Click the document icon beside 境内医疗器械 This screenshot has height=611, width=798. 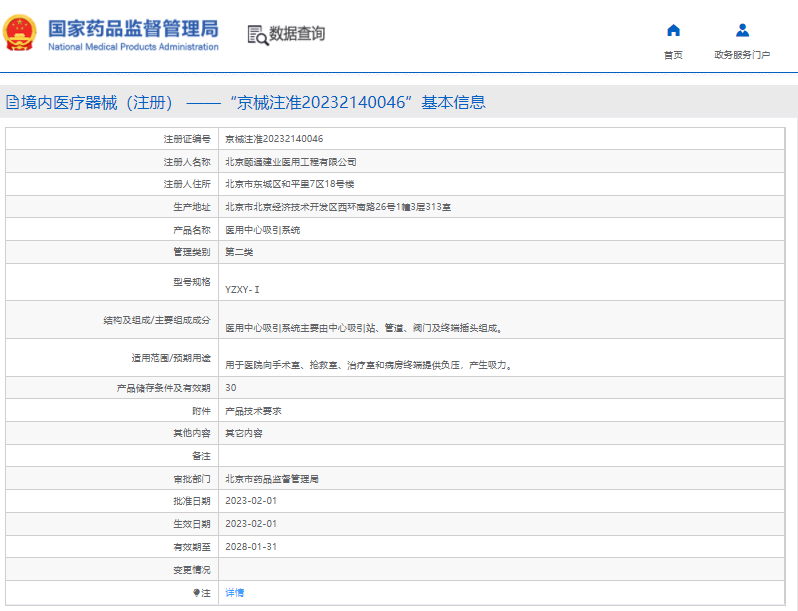pyautogui.click(x=12, y=103)
